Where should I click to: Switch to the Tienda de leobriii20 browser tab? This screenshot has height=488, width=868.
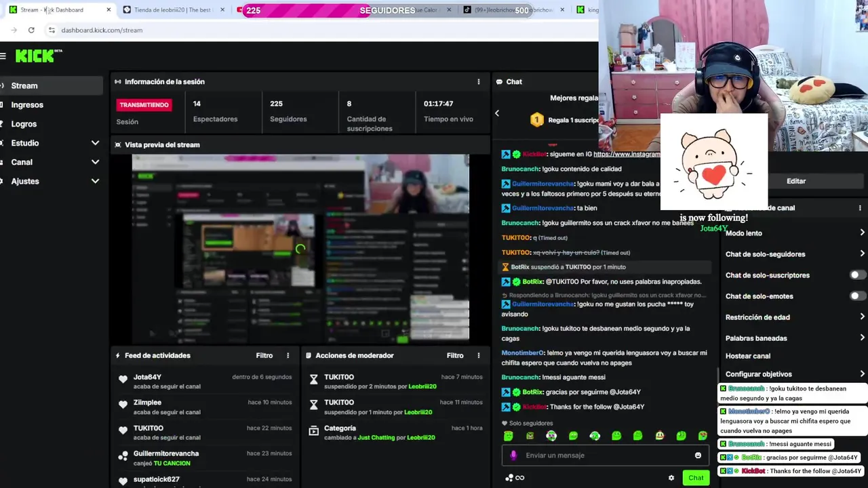click(x=173, y=9)
